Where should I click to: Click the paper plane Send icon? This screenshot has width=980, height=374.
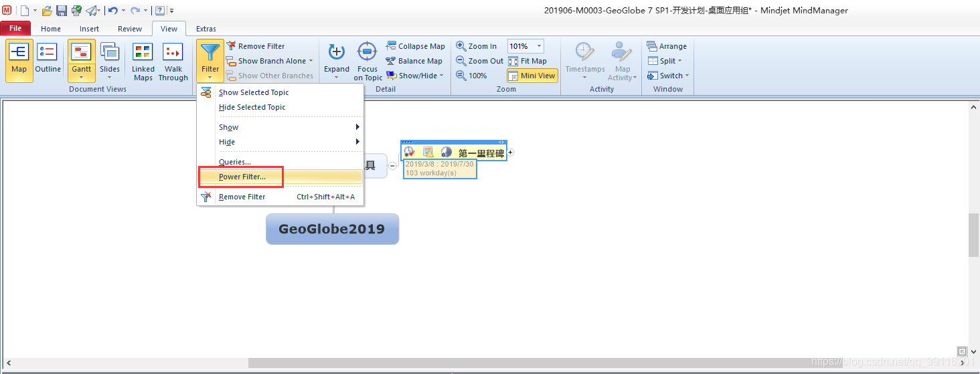[x=91, y=11]
